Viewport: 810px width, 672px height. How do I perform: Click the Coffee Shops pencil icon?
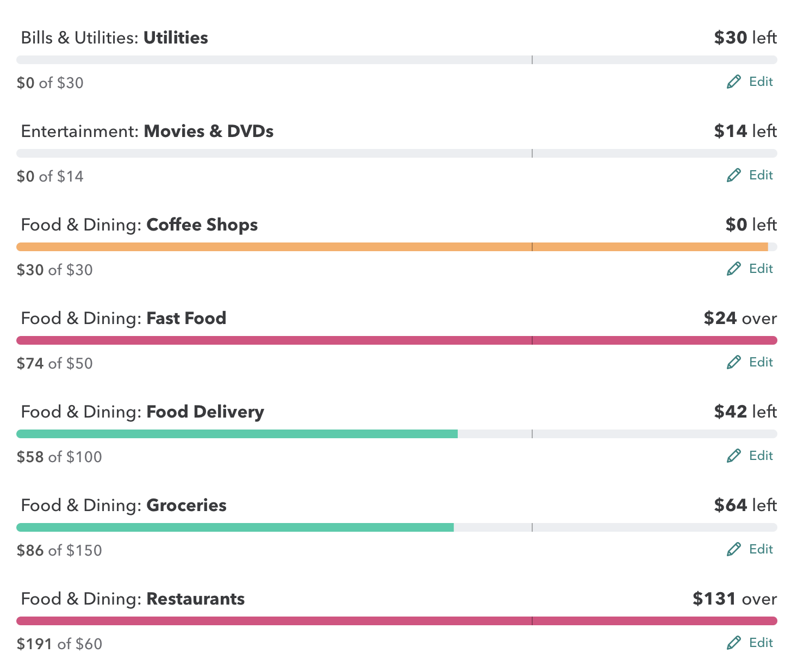(x=733, y=269)
